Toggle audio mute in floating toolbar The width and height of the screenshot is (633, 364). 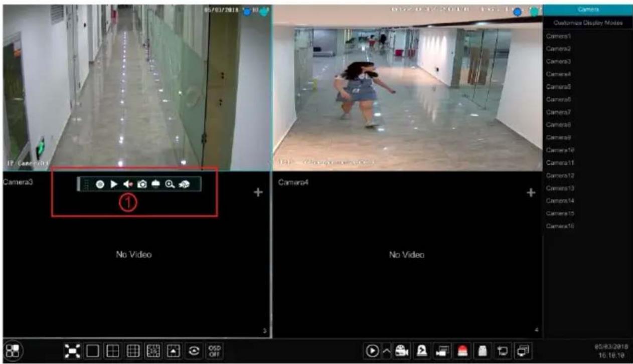point(128,184)
